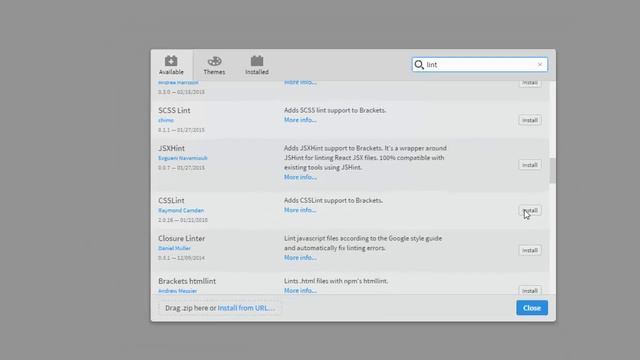Click the 'Lints .html files' htmllint description
This screenshot has width=640, height=360.
click(x=336, y=281)
